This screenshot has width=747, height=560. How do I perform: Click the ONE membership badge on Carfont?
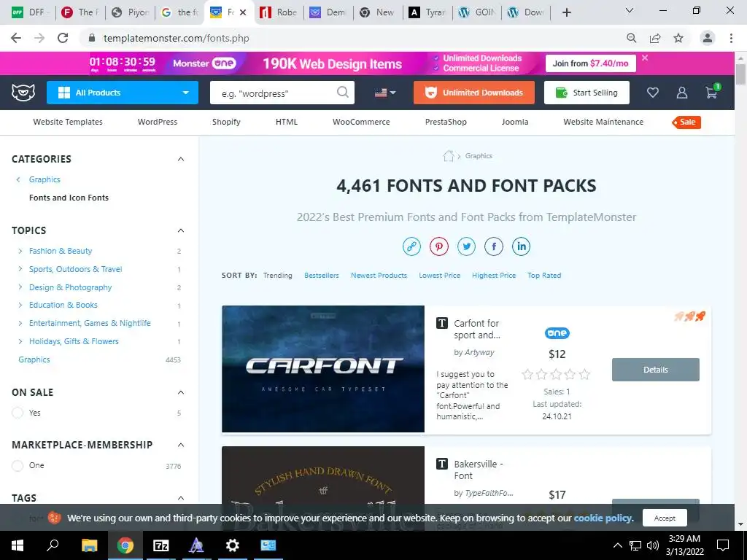(557, 332)
